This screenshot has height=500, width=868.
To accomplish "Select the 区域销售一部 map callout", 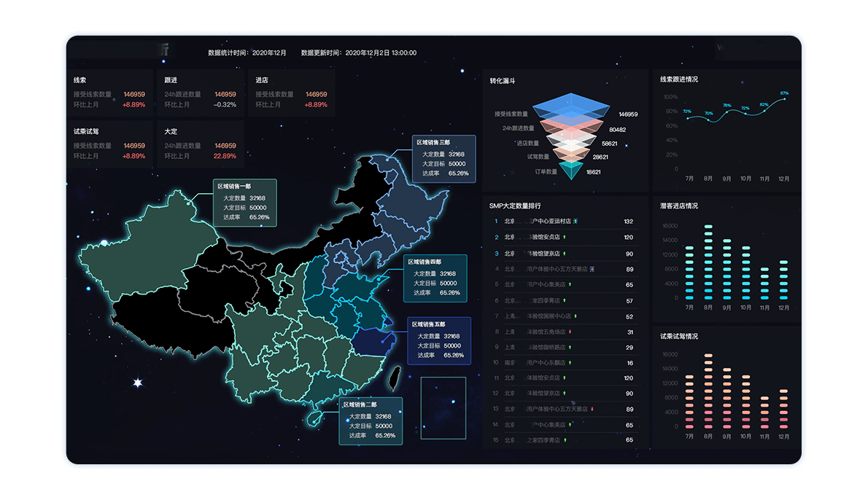I will tap(244, 202).
